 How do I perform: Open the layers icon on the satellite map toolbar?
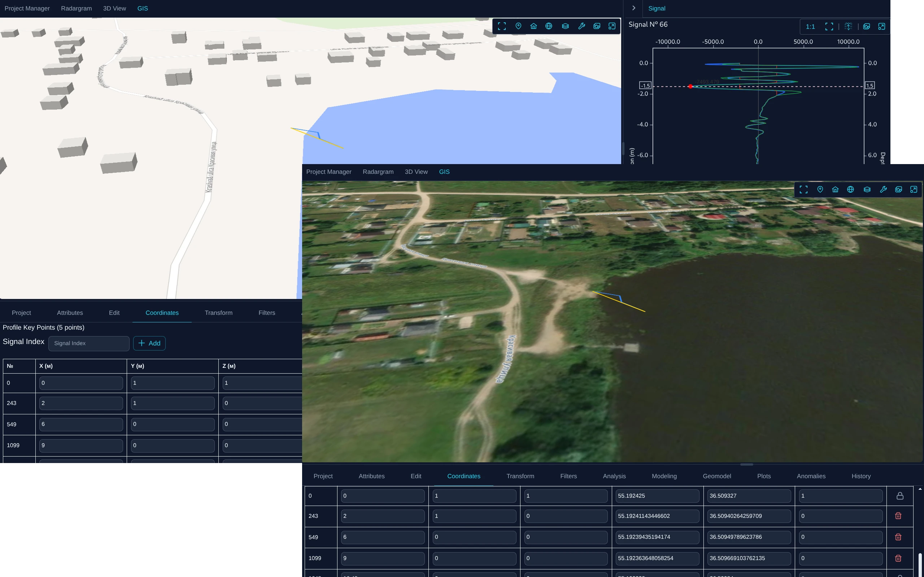click(x=867, y=189)
